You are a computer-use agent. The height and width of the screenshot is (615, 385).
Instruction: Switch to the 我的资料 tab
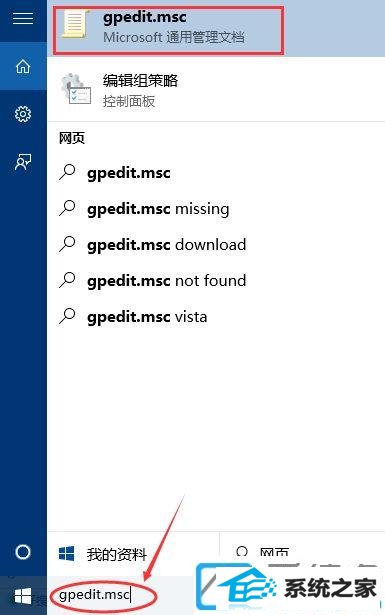pos(133,554)
